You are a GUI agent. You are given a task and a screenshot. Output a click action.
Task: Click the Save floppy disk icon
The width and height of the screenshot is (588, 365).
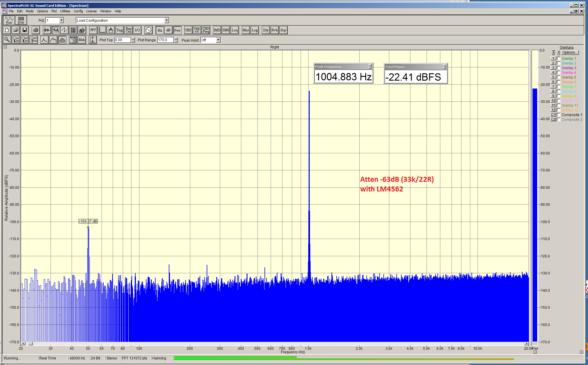click(25, 30)
